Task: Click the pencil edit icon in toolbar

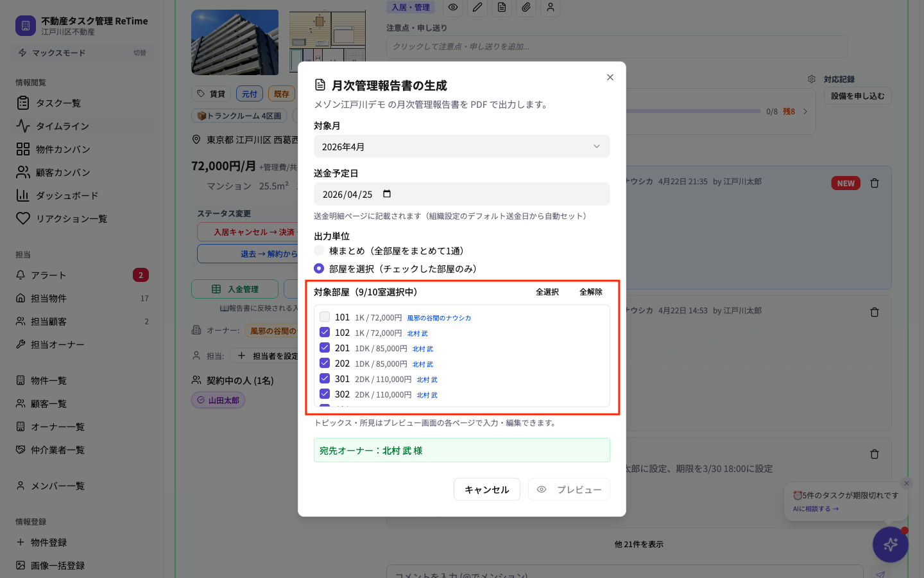Action: click(x=477, y=7)
